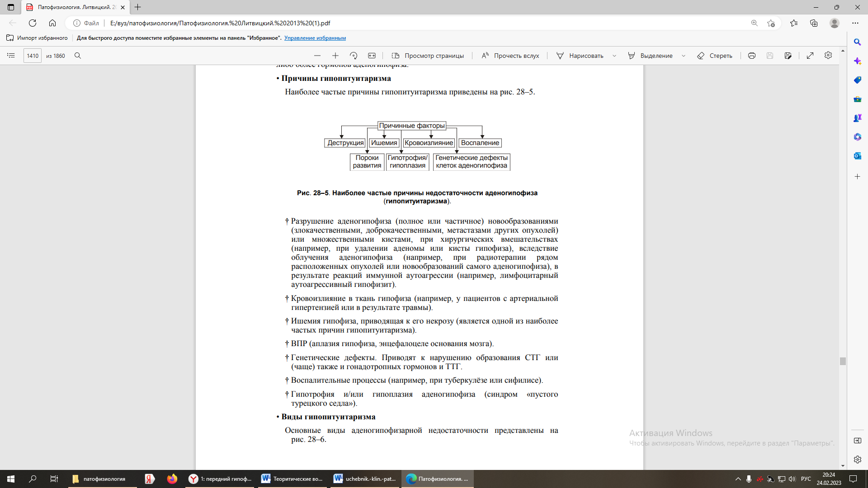
Task: Start Прочесть вслух read aloud
Action: click(x=510, y=56)
